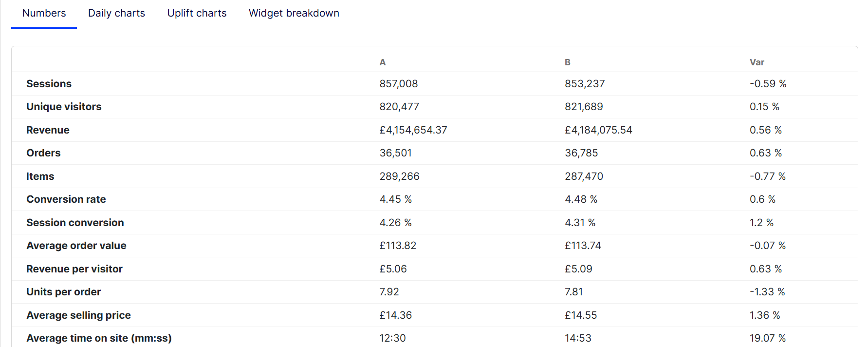This screenshot has width=868, height=347.
Task: Click the Orders row label
Action: tap(43, 153)
